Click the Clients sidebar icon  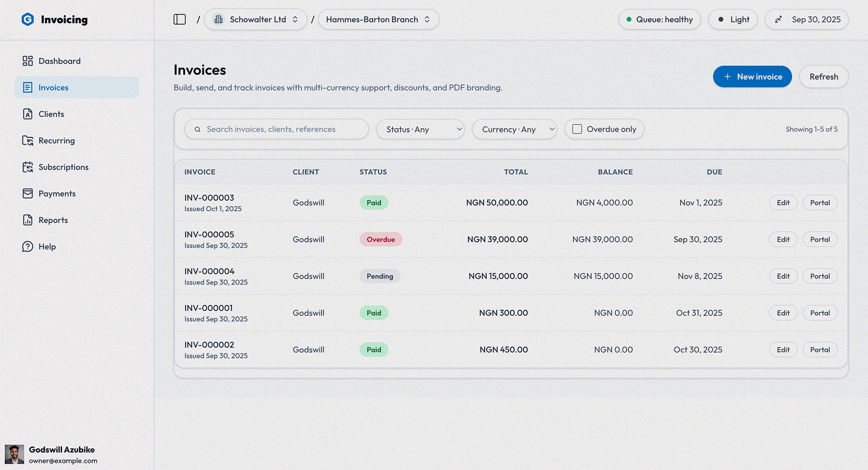28,114
